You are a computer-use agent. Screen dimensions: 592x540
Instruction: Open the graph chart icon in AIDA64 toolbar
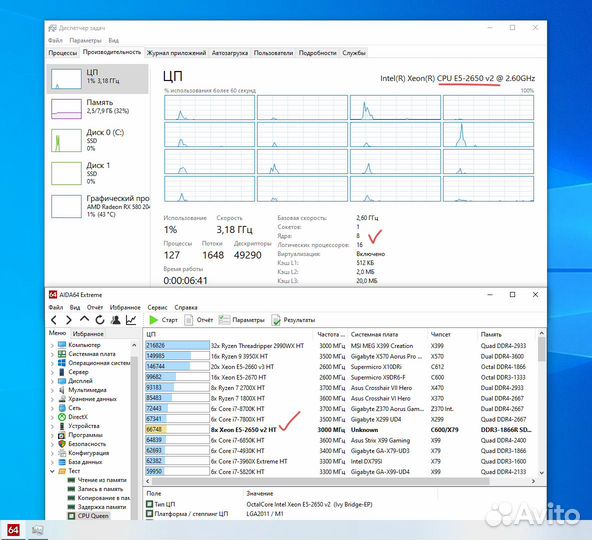coord(131,320)
